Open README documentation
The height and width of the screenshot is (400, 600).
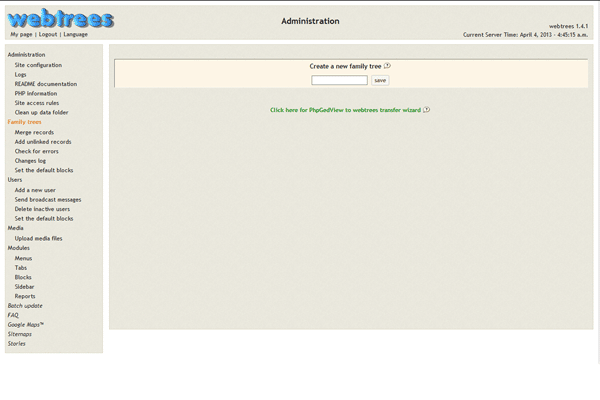coord(46,84)
